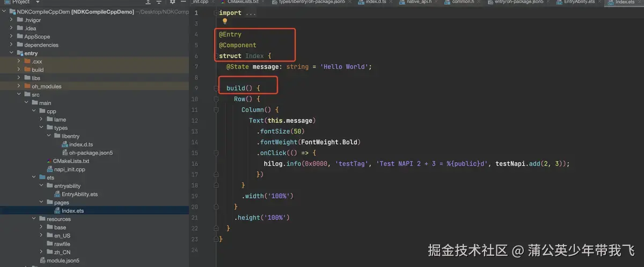Switch to the EntryAbility.ets tab
The image size is (644, 267).
578,2
